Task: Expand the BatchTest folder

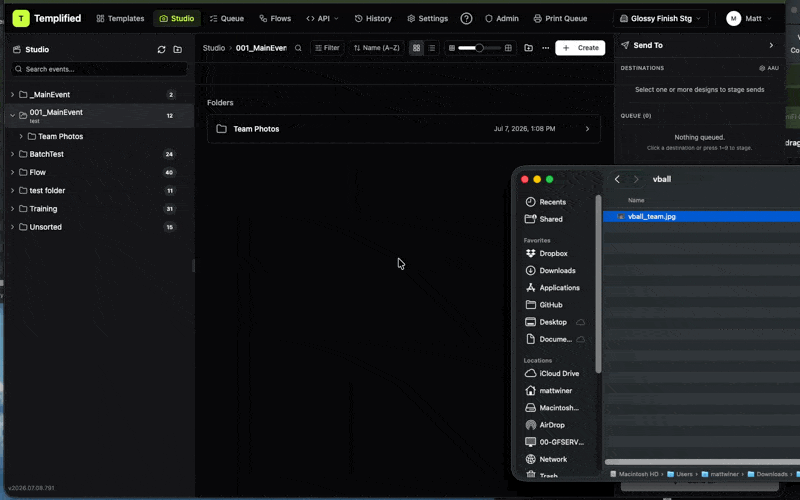Action: coord(12,154)
